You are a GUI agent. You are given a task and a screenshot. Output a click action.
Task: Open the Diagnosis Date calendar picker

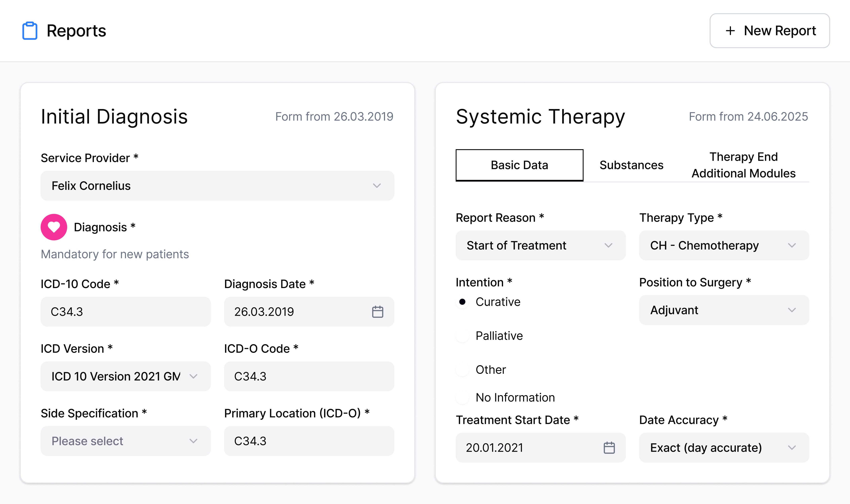coord(377,311)
